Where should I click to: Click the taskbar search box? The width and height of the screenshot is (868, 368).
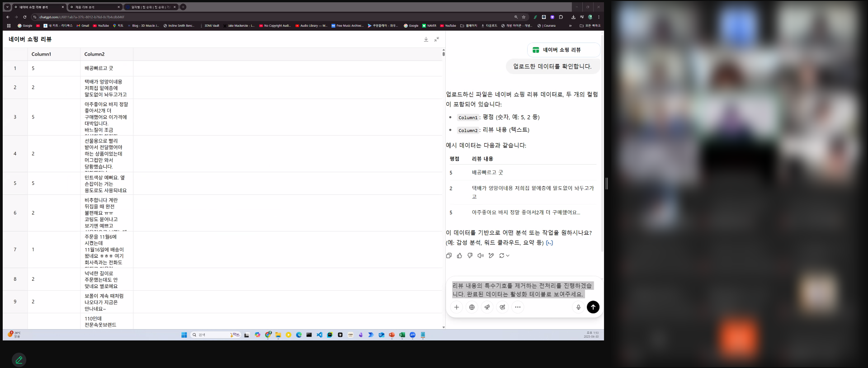215,335
